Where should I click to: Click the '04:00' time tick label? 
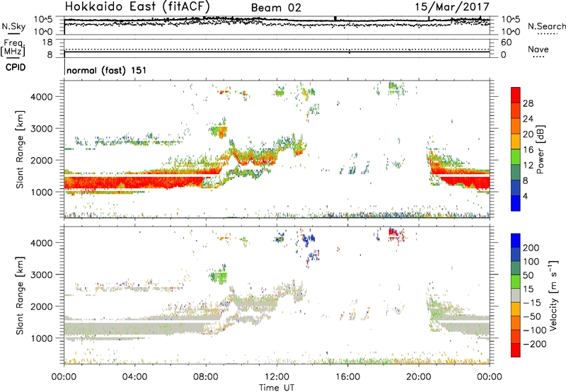[x=135, y=377]
